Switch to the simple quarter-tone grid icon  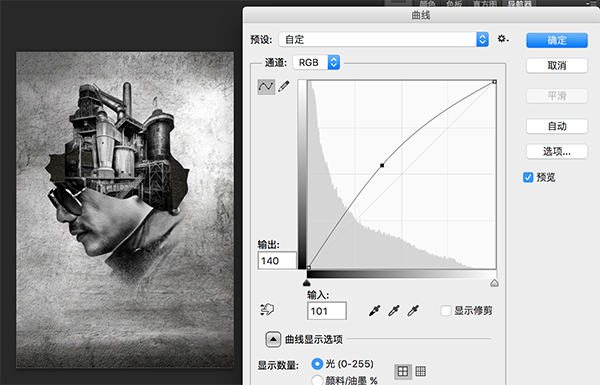click(x=403, y=371)
